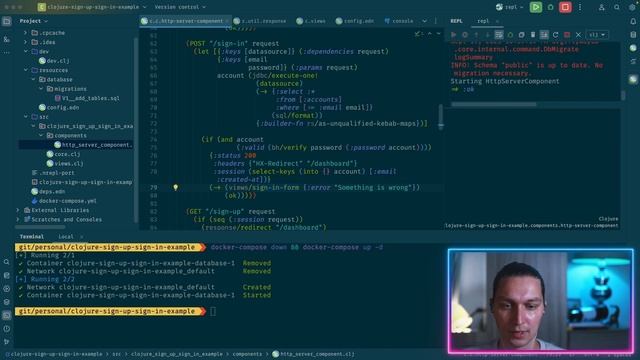Switch to the console editor tab

coord(399,21)
